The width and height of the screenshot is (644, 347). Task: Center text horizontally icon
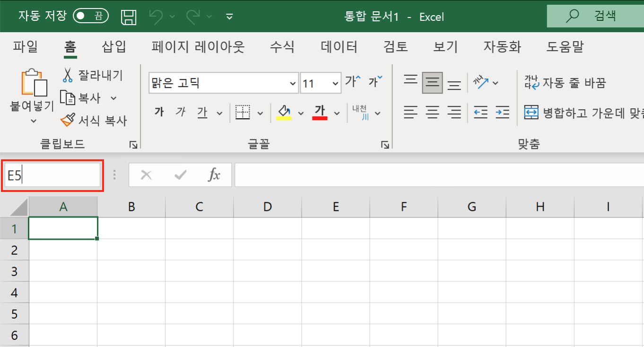click(x=433, y=113)
